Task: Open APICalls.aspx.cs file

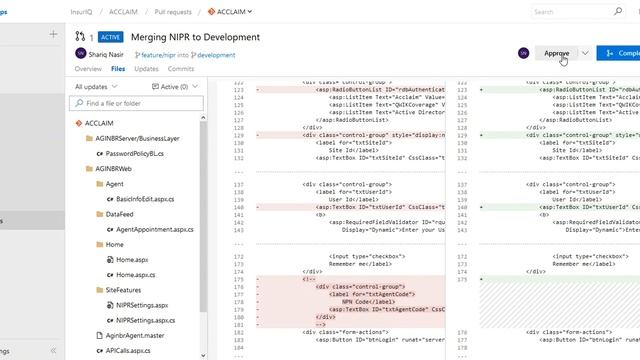Action: pyautogui.click(x=123, y=351)
